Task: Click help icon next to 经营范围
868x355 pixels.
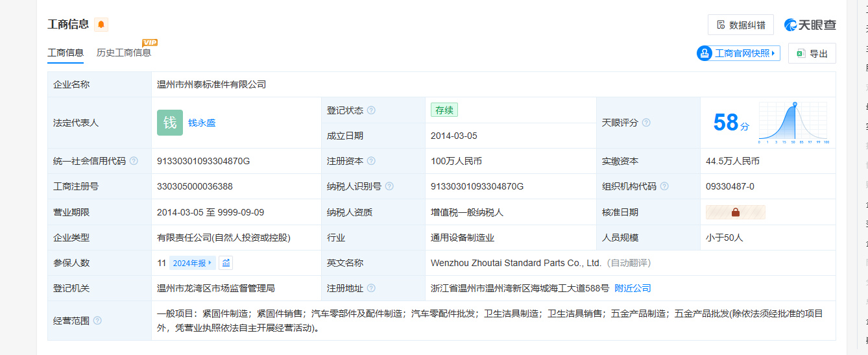Action: coord(97,321)
